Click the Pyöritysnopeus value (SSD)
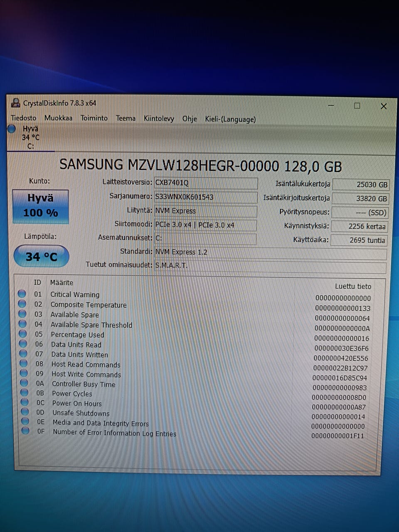This screenshot has height=532, width=399. coord(360,212)
